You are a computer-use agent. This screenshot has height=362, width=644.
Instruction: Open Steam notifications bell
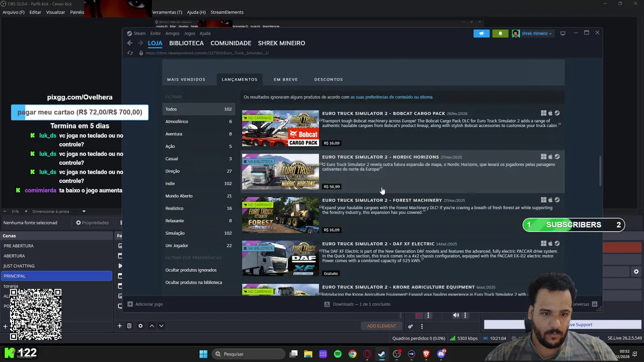point(500,34)
